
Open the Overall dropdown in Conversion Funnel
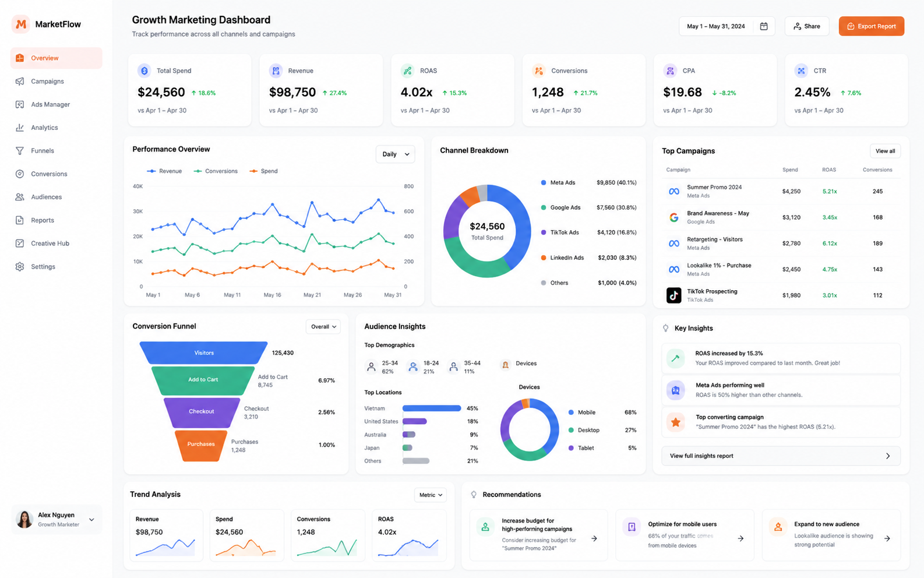[x=323, y=327]
